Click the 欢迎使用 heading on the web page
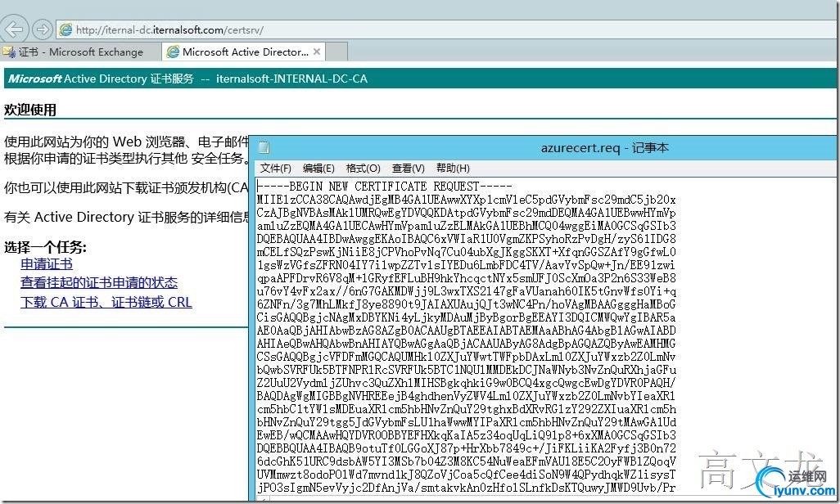Screen dimensions: 840x504 (x=30, y=110)
